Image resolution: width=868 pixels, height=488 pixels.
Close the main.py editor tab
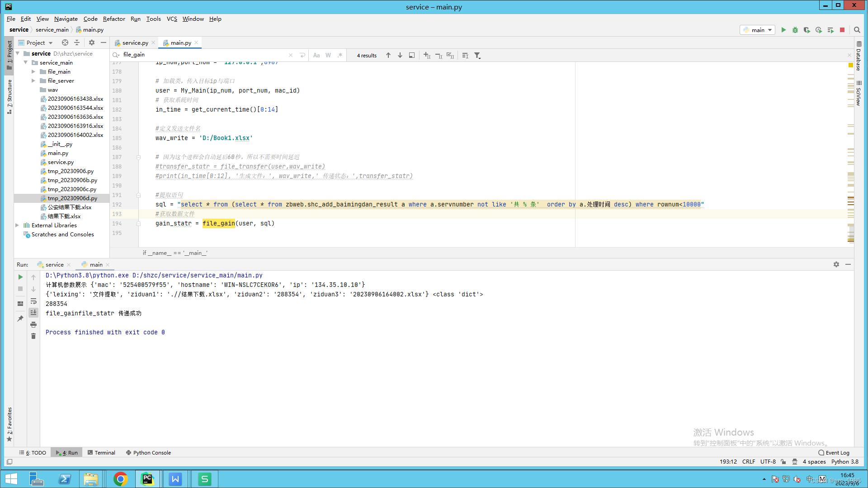pos(196,42)
